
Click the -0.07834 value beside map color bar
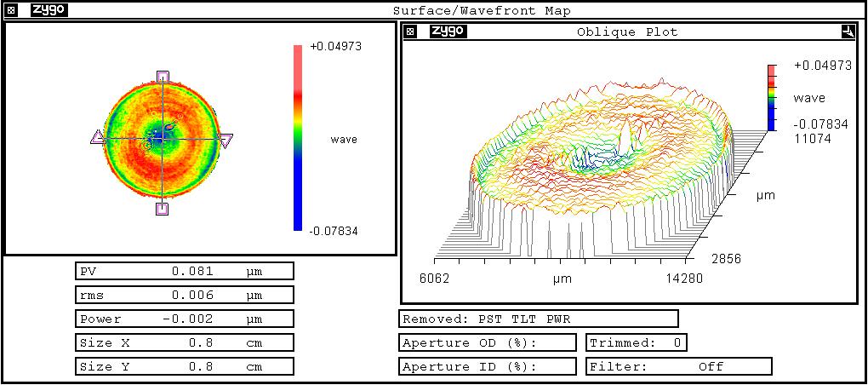pos(334,231)
